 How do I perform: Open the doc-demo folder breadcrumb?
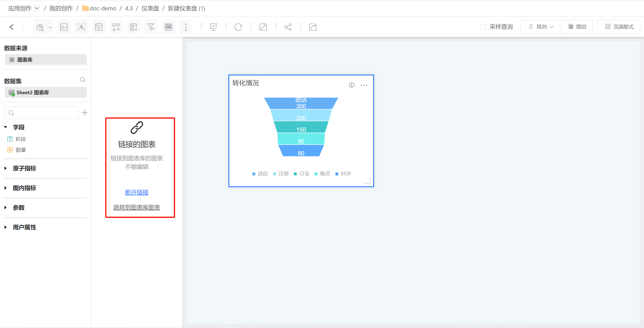pyautogui.click(x=99, y=8)
